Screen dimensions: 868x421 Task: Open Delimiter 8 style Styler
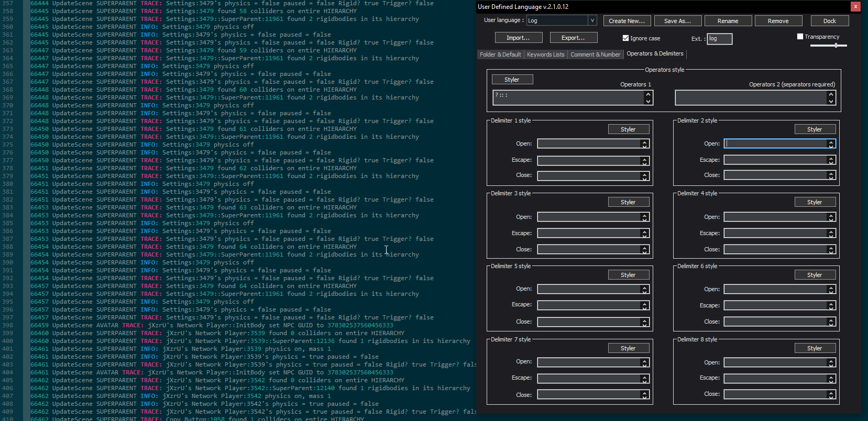pos(815,348)
